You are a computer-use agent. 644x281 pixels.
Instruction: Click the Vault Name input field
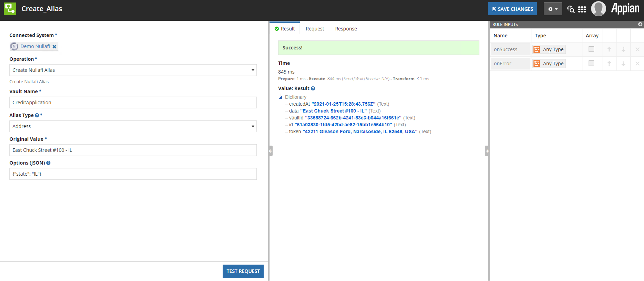click(x=133, y=103)
